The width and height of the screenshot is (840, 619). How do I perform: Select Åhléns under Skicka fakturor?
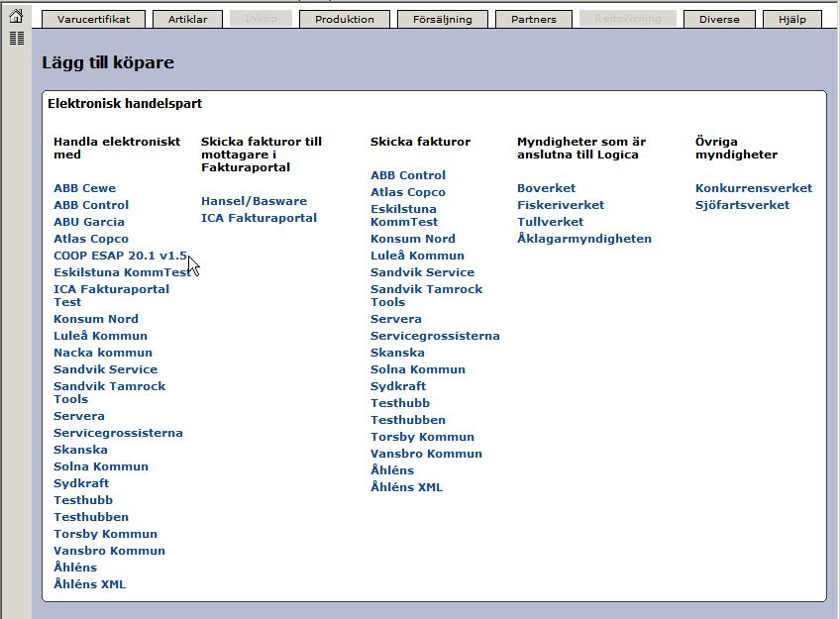(x=392, y=470)
